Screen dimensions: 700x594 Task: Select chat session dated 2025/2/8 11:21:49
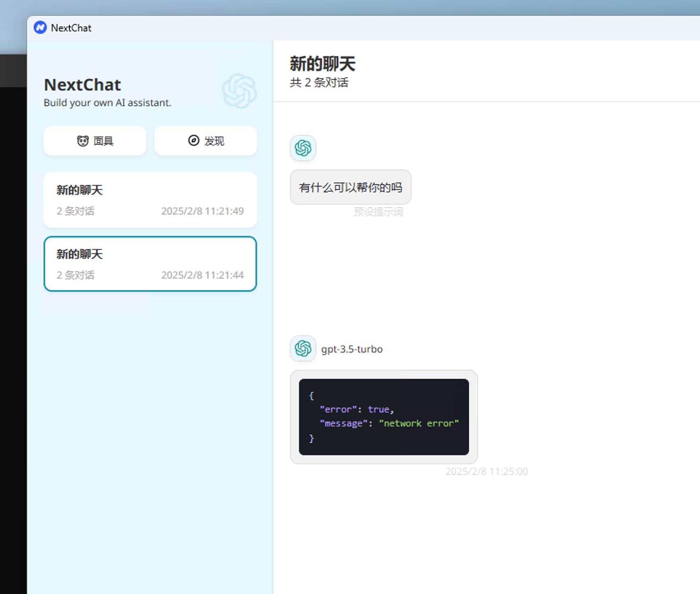click(x=150, y=200)
